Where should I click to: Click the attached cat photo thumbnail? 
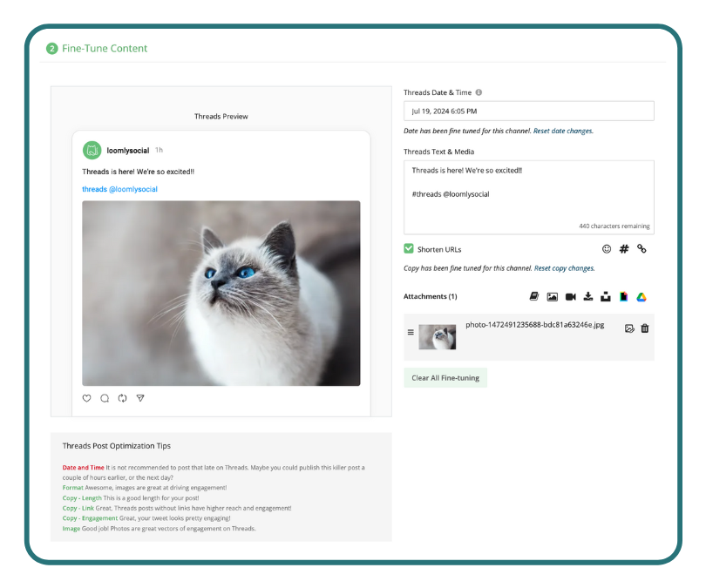pyautogui.click(x=437, y=337)
